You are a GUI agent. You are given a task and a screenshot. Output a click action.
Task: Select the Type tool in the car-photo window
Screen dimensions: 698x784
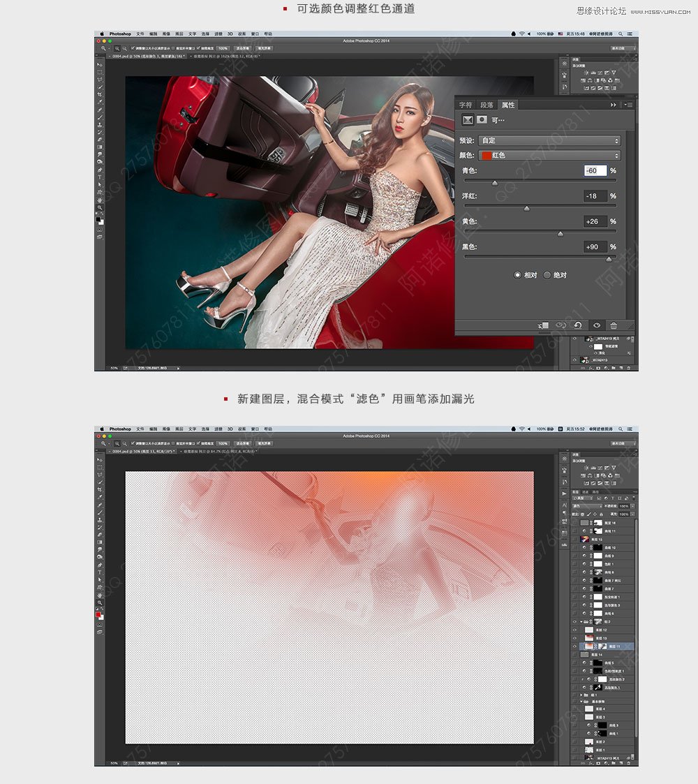click(100, 177)
